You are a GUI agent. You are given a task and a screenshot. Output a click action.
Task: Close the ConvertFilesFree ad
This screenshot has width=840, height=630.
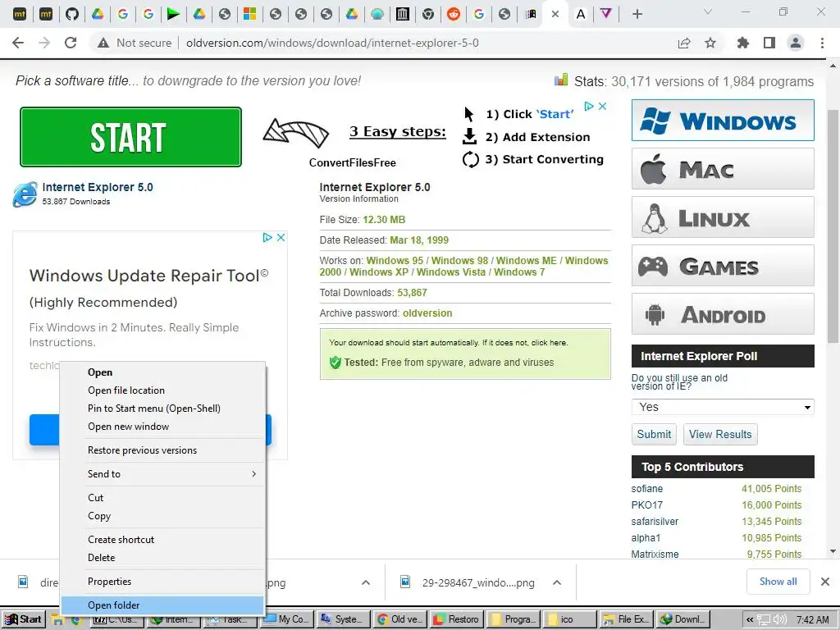(603, 106)
